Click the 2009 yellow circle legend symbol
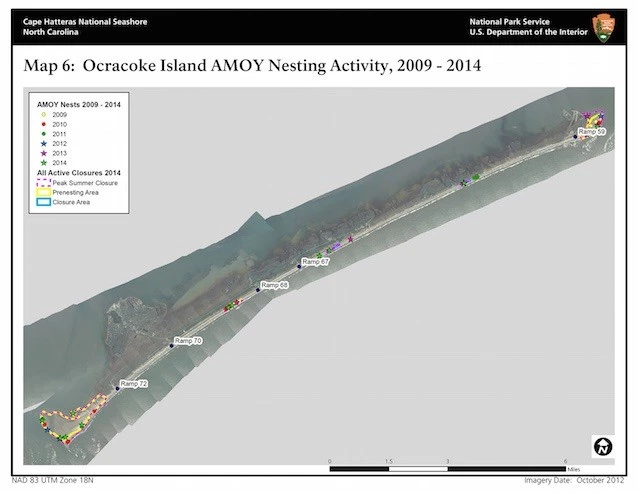Screen dimensions: 638x493 [44, 116]
